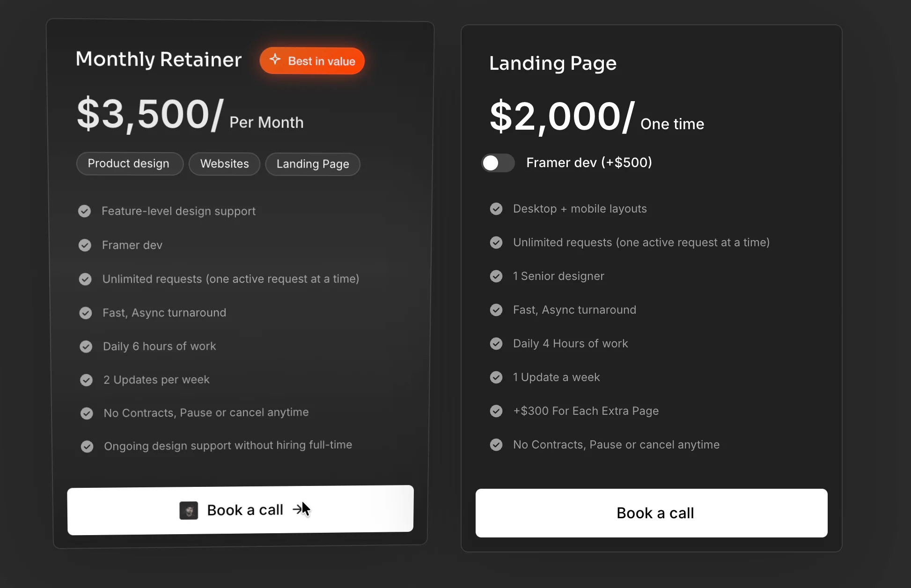911x588 pixels.
Task: Click checkmark icon beside Feature-level design support
Action: 84,211
